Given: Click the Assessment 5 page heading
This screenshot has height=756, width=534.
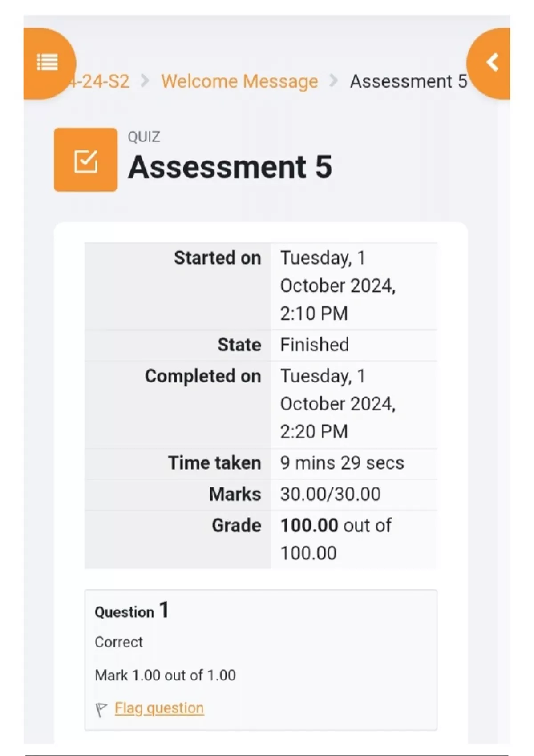Looking at the screenshot, I should 230,167.
